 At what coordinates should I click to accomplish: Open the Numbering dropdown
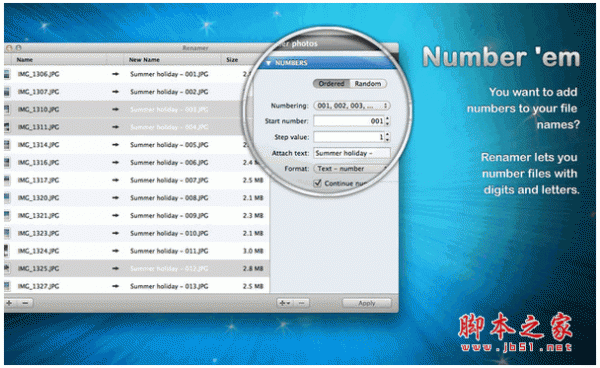(352, 106)
